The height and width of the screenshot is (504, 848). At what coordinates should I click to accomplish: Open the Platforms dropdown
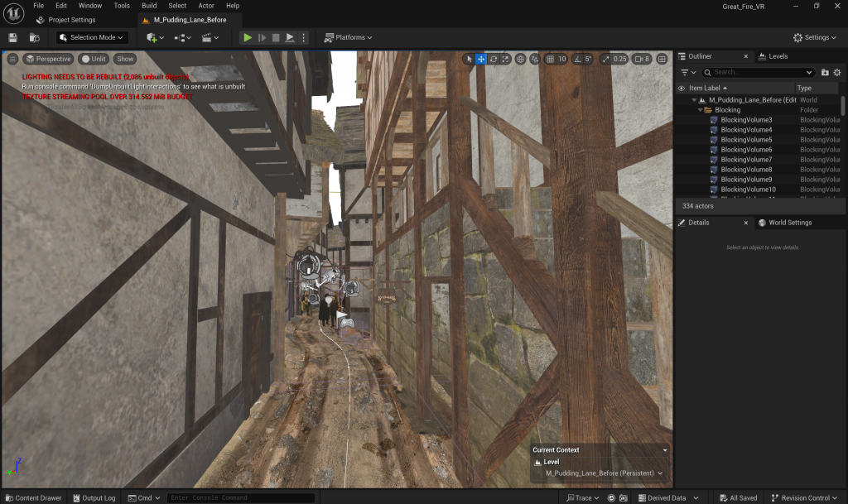(349, 37)
